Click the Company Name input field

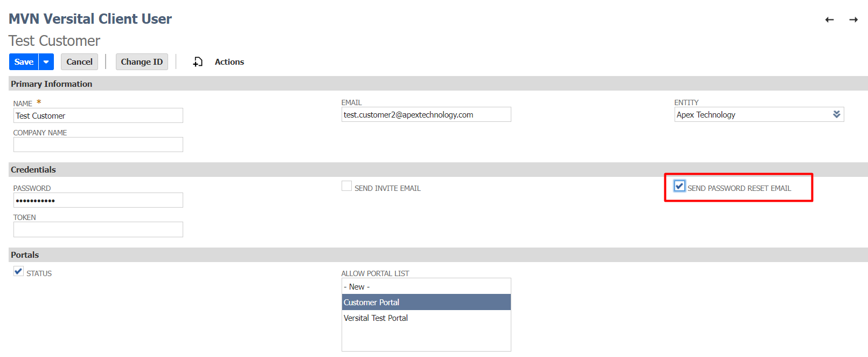pyautogui.click(x=98, y=145)
